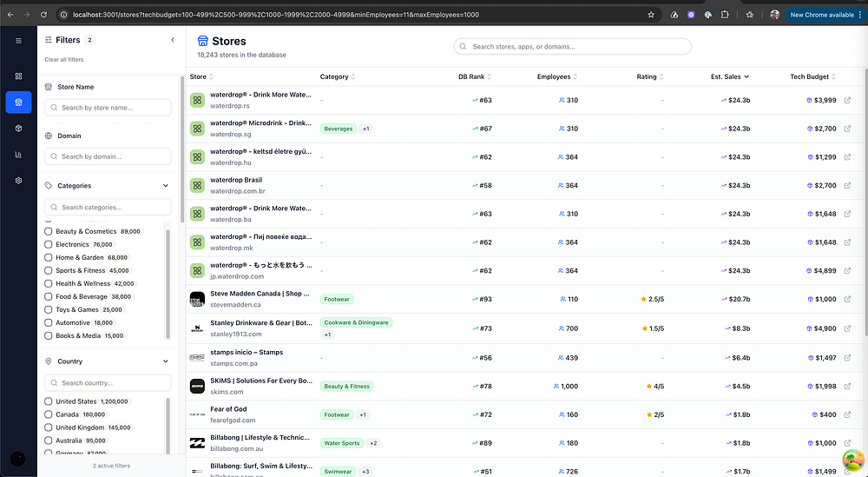Viewport: 868px width, 477px height.
Task: Open the Chrome profile avatar
Action: pos(774,15)
